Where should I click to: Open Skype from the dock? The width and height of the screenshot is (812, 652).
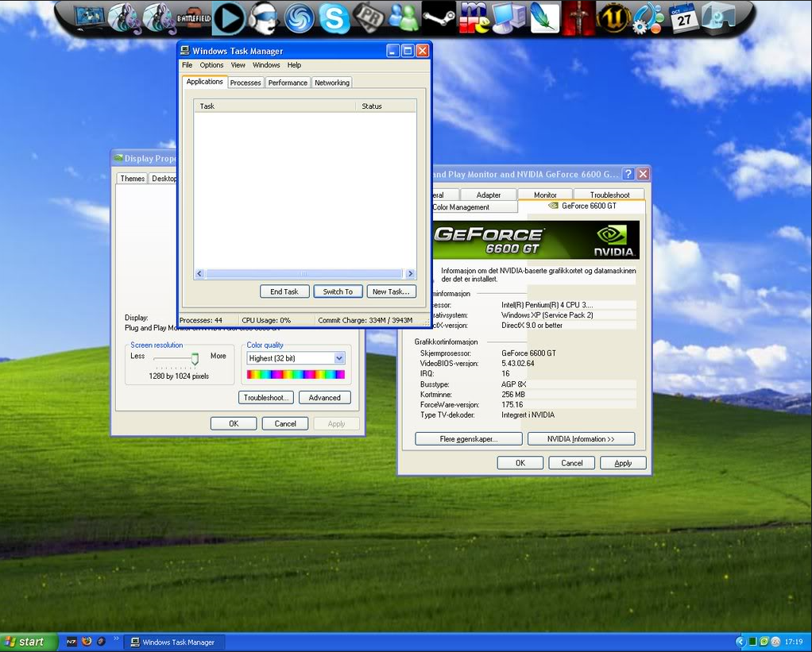click(334, 18)
